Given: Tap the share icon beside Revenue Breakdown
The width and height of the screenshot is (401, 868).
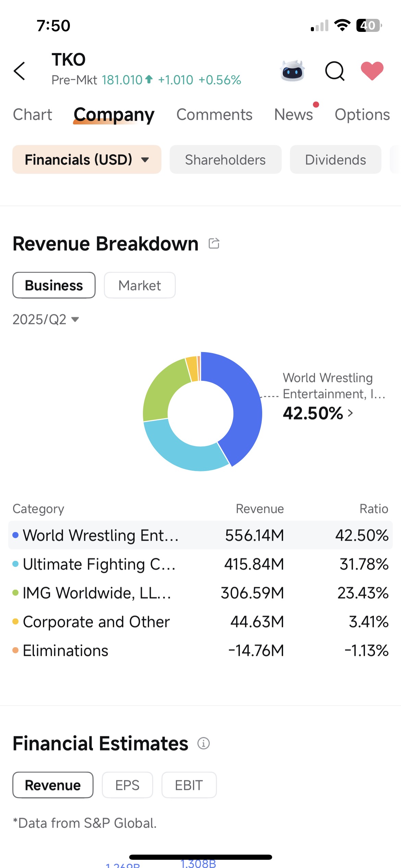Looking at the screenshot, I should pos(214,243).
